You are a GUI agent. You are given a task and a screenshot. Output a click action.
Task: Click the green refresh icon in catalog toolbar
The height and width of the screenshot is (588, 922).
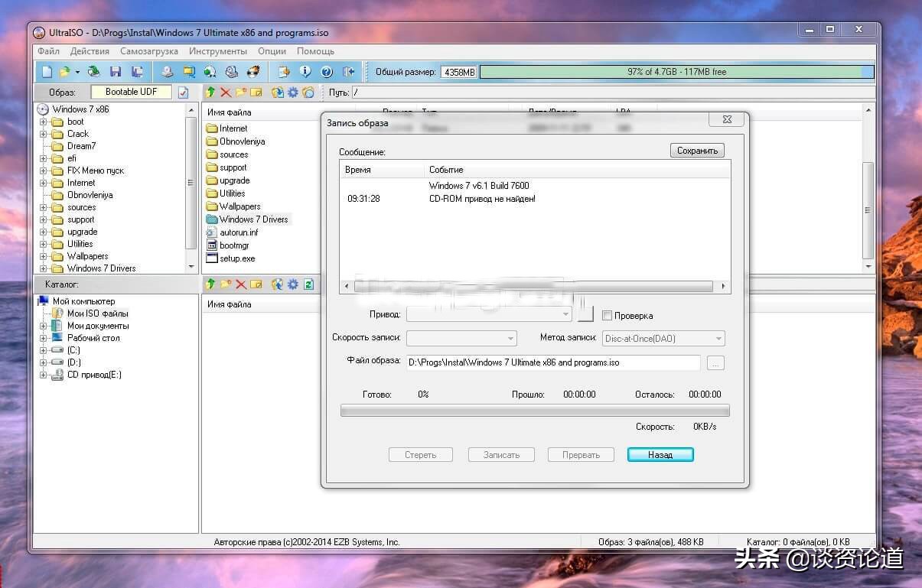coord(309,284)
